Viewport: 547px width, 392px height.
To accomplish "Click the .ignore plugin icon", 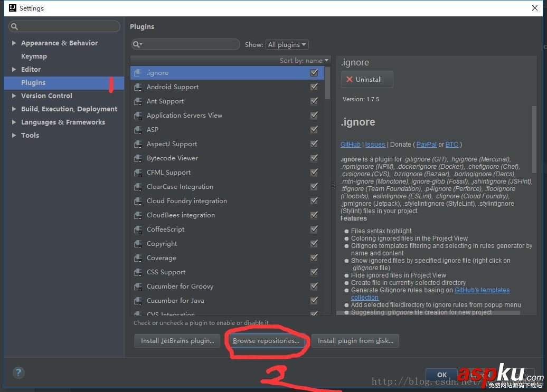I will click(138, 72).
